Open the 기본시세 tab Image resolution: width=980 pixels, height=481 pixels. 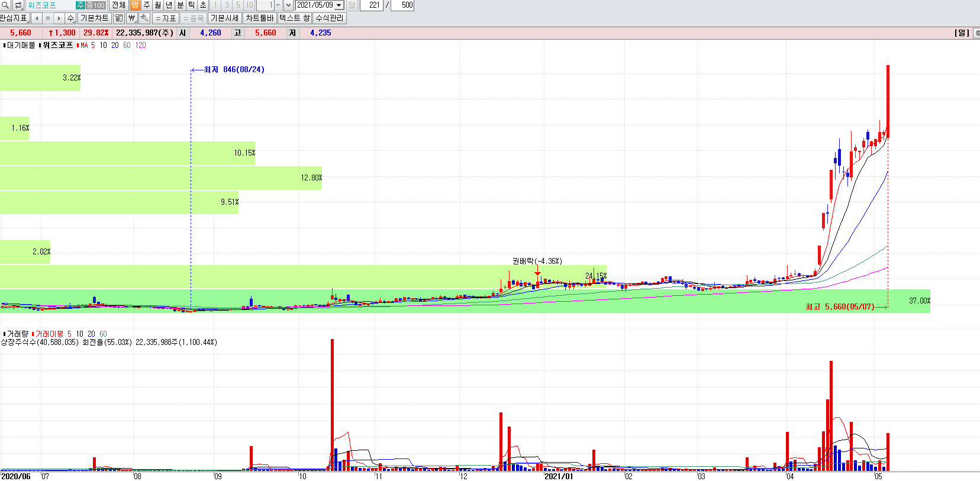click(225, 18)
